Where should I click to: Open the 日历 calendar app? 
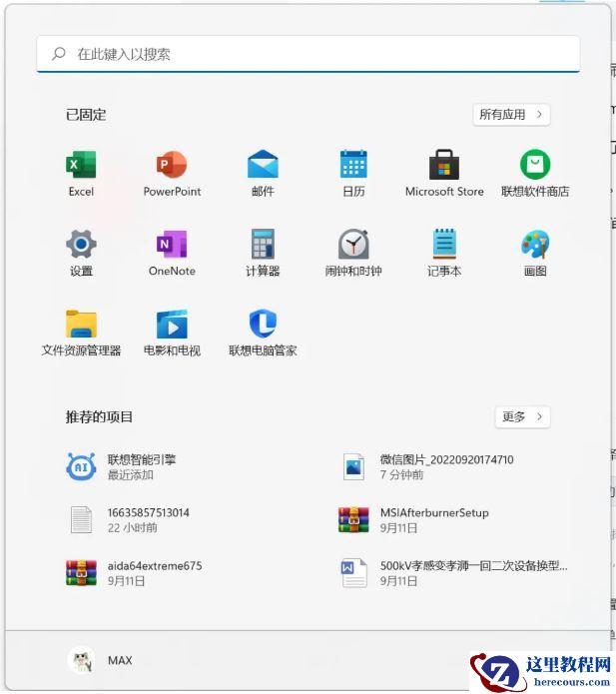353,174
